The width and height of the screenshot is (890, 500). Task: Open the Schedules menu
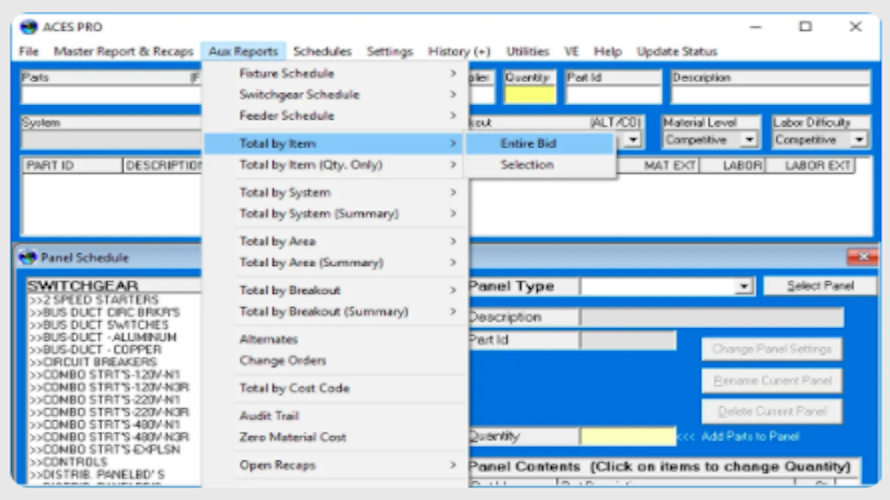click(322, 52)
